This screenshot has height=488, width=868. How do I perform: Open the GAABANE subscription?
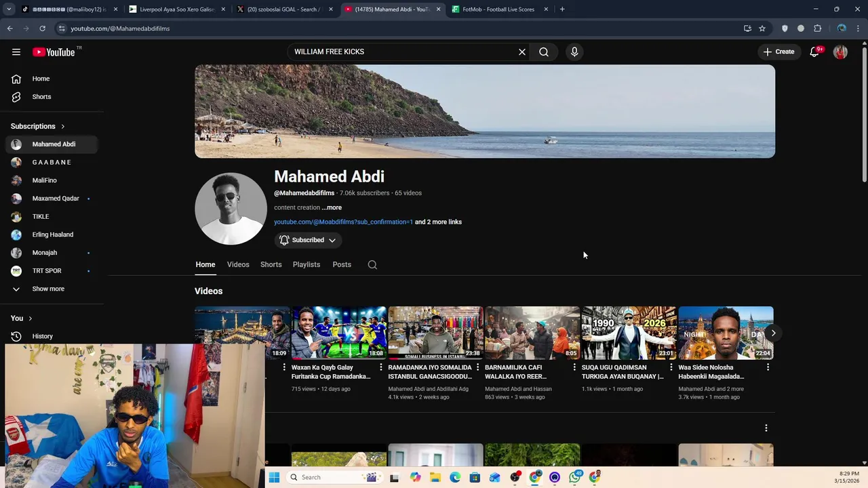click(52, 163)
